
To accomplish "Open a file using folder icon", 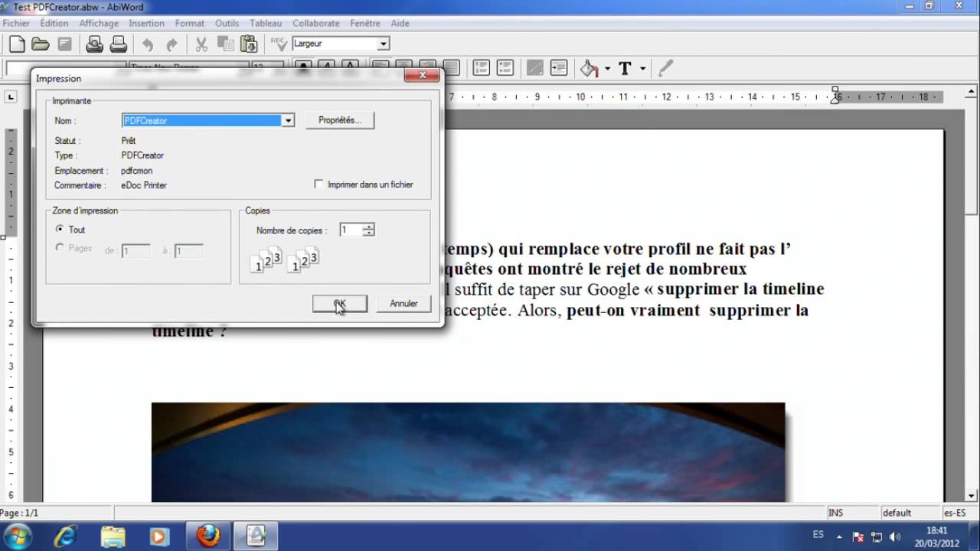I will [x=41, y=44].
